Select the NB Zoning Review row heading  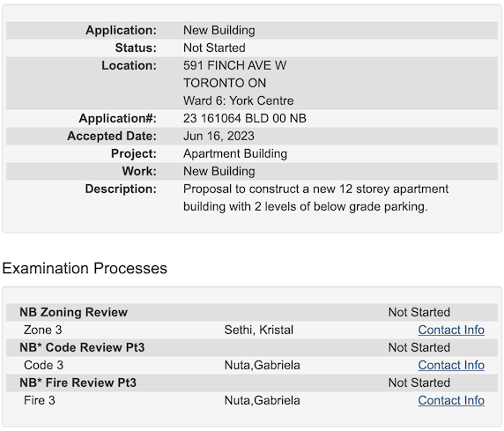click(74, 312)
